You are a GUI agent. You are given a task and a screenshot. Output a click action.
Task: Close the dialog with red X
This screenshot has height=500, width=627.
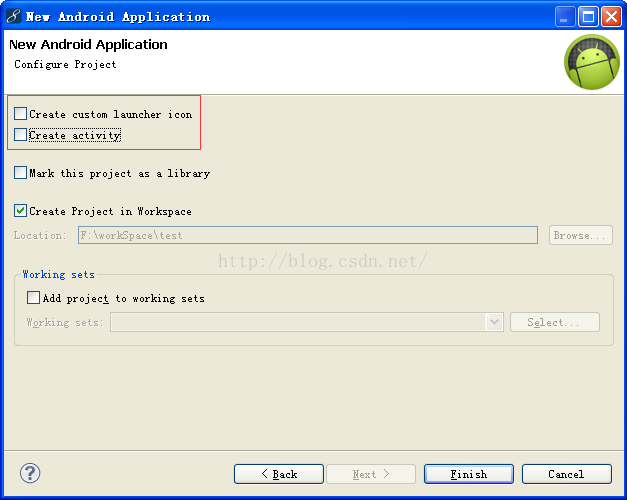[x=611, y=17]
